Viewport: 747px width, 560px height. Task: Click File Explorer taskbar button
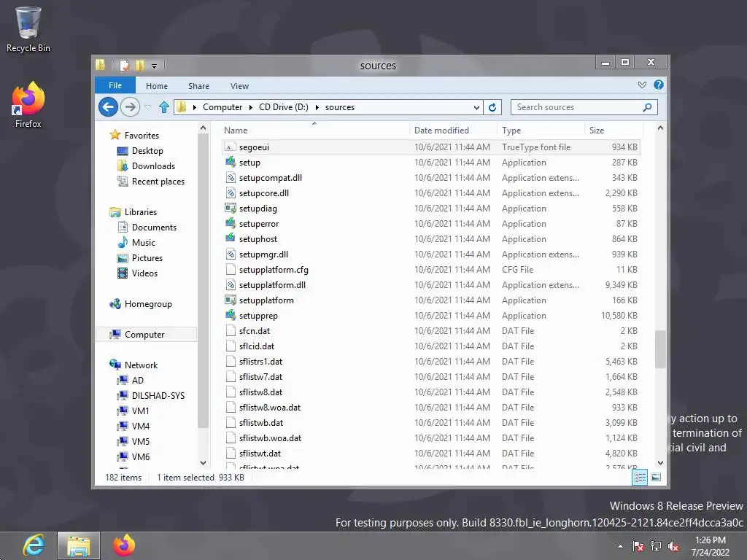click(79, 545)
